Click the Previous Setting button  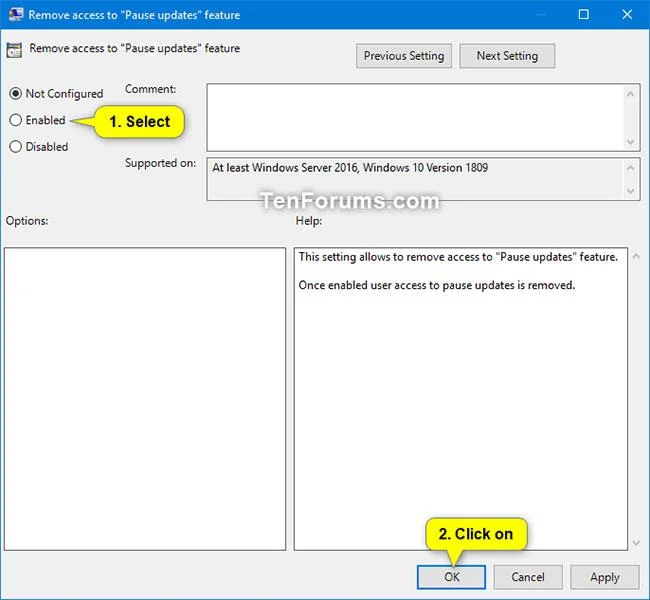[404, 56]
